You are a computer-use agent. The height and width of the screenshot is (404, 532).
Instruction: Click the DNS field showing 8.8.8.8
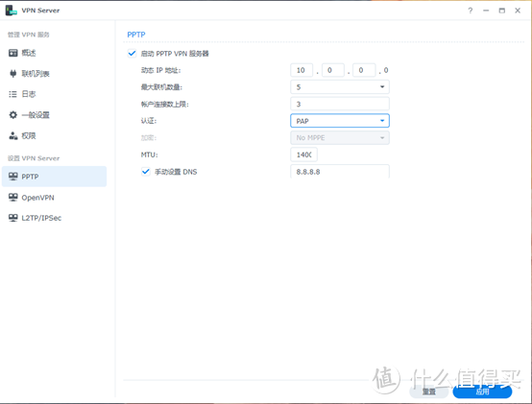tap(340, 172)
